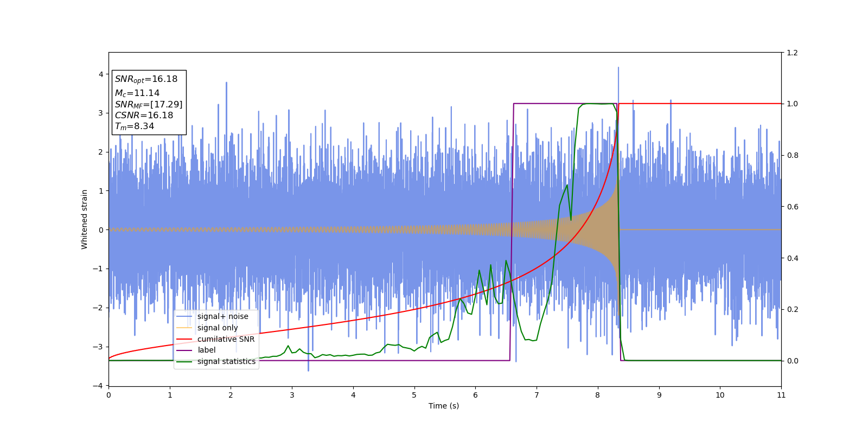Click left y-axis tick label −2
The width and height of the screenshot is (868, 434).
98,308
